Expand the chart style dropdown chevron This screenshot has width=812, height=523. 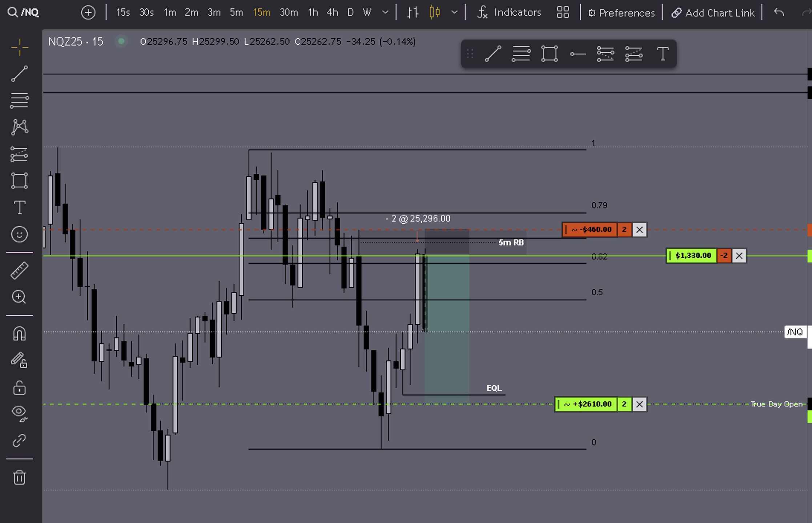tap(454, 13)
